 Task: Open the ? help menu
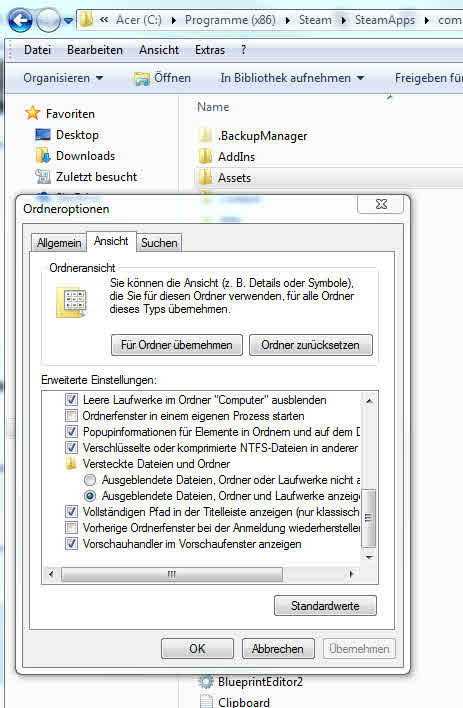(x=243, y=50)
